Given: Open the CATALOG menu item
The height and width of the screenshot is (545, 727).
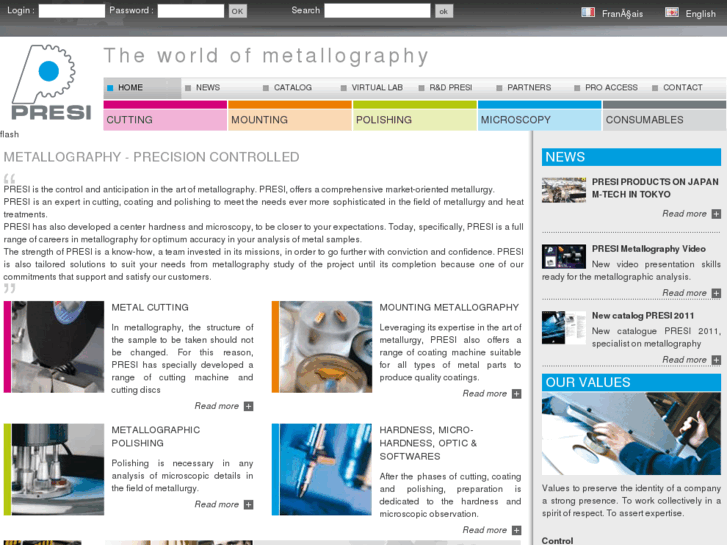Looking at the screenshot, I should [x=293, y=88].
